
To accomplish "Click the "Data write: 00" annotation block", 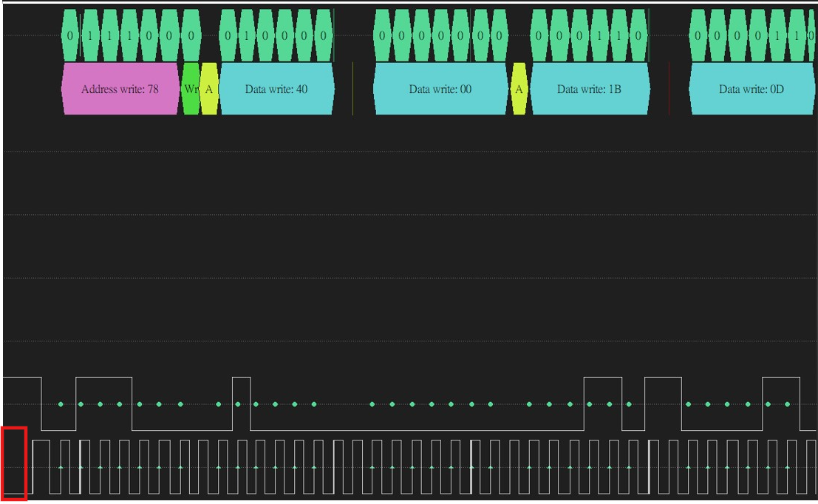I will (440, 89).
